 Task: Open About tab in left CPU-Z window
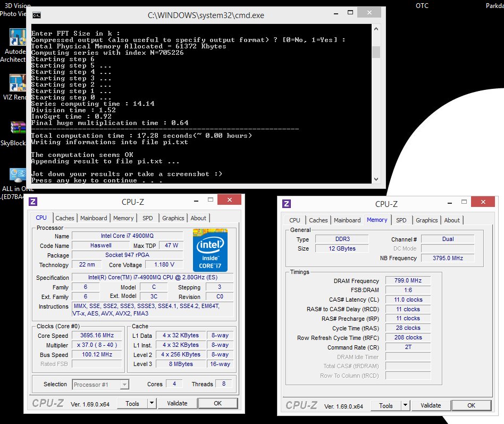(198, 218)
